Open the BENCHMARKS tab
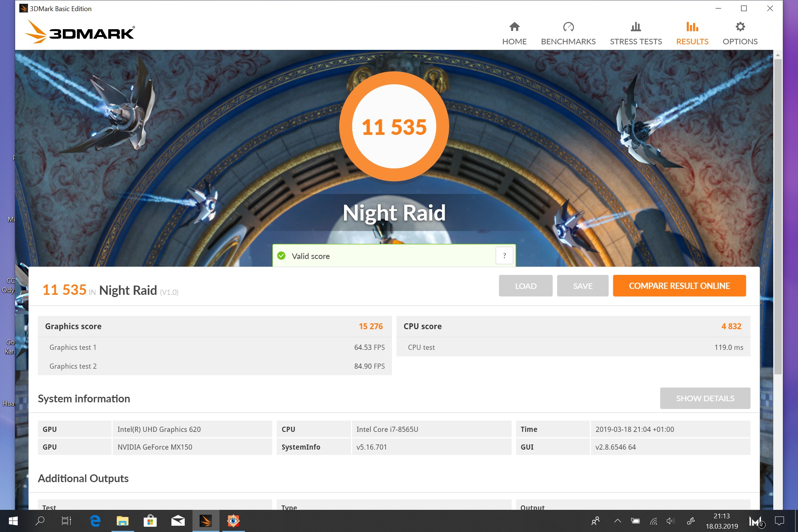 [x=568, y=34]
